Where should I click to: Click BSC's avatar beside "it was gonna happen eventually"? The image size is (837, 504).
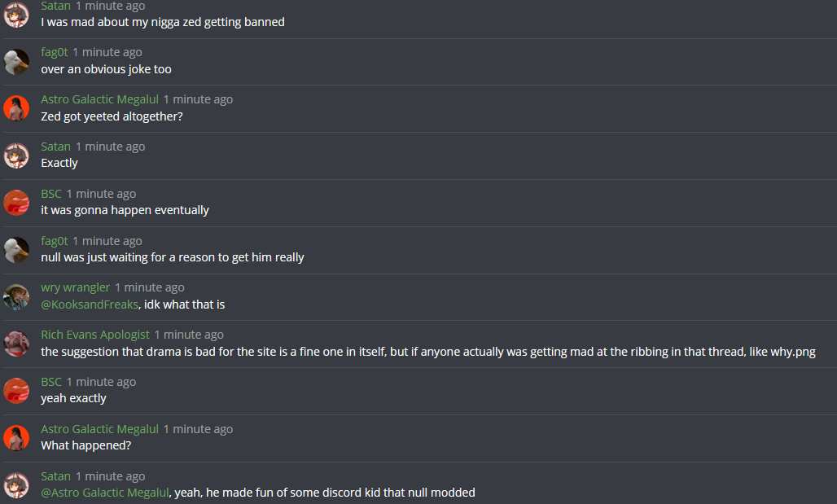[16, 203]
